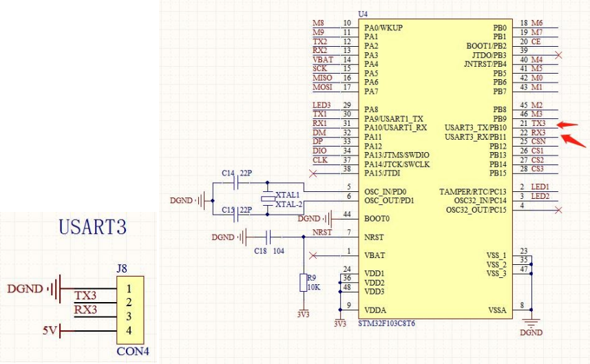Click the CS1 net label
This screenshot has width=590, height=364.
(x=538, y=151)
